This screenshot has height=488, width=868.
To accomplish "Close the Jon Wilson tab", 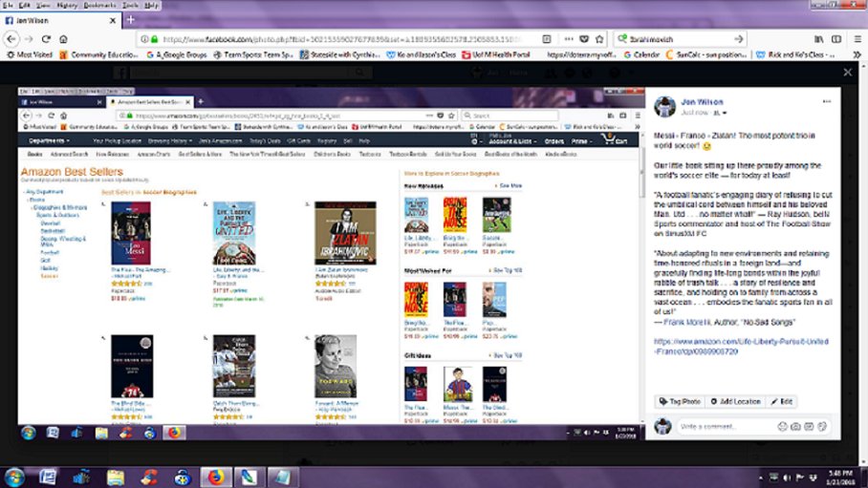I will [x=113, y=20].
